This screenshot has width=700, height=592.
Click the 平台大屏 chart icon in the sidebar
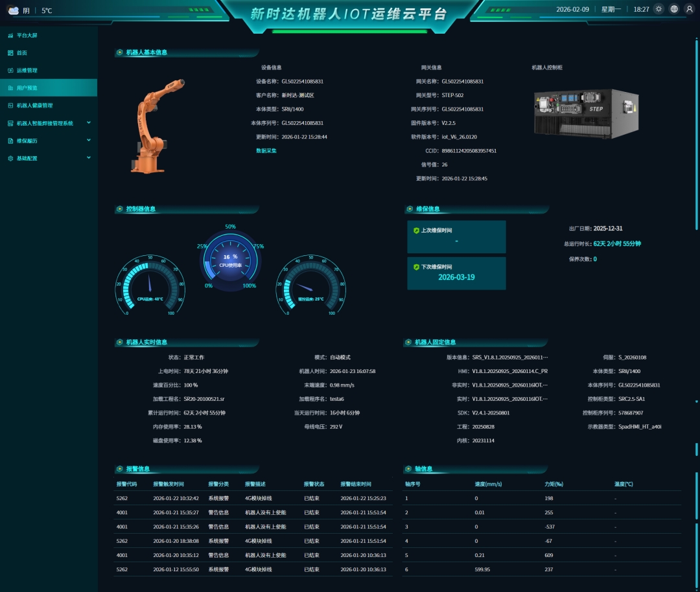(x=11, y=35)
